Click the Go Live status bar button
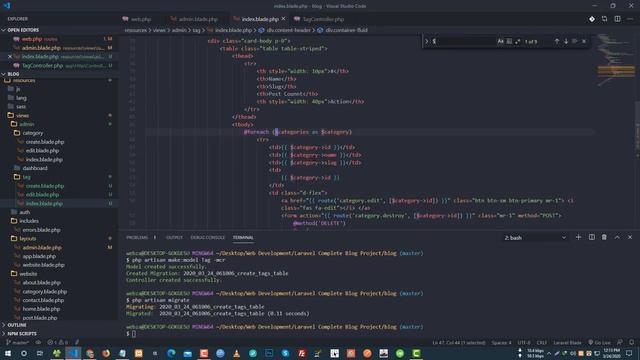Screen dimensions: 640x360 [x=599, y=342]
